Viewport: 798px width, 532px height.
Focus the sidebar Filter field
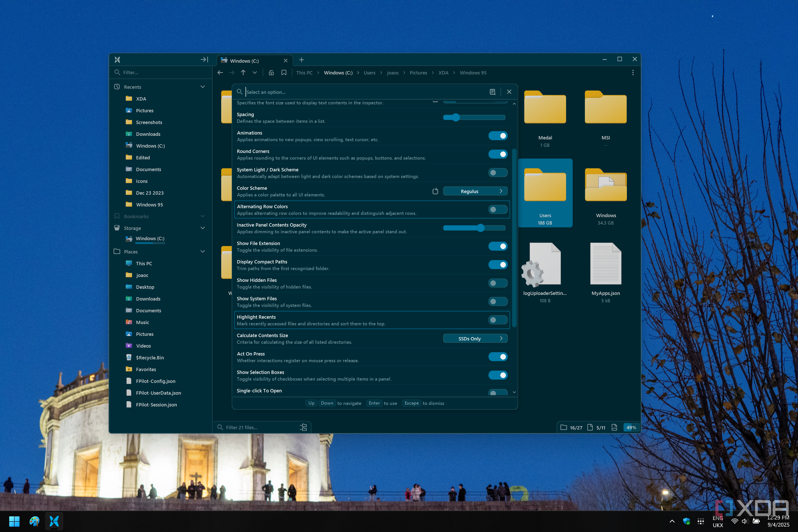161,72
